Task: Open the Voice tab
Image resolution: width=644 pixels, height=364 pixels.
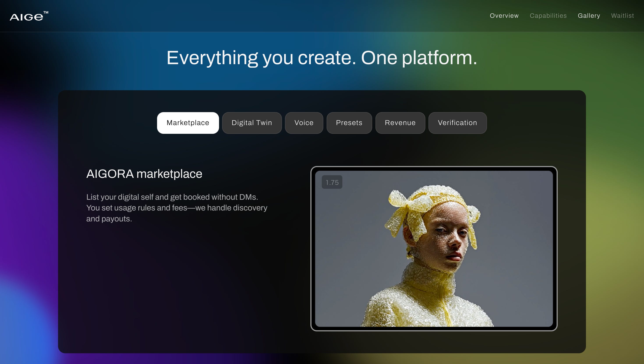Action: (304, 123)
